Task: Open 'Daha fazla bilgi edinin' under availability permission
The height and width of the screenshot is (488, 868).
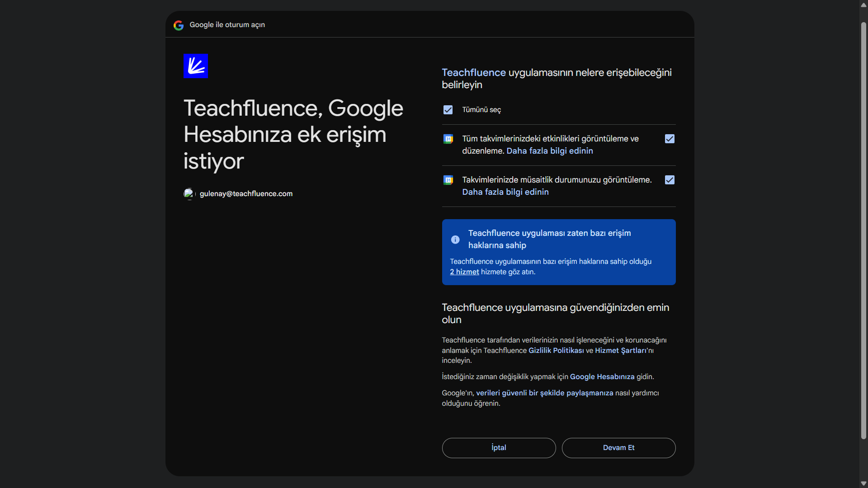Action: [505, 192]
